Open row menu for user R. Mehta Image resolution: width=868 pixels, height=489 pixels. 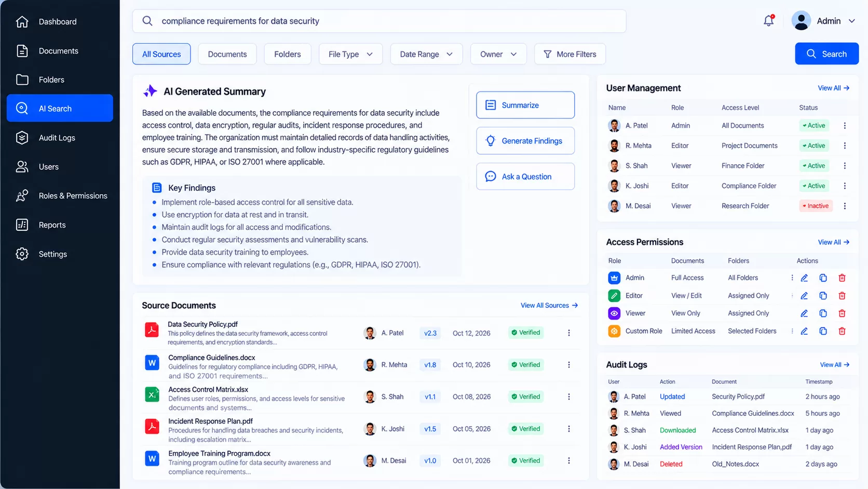pyautogui.click(x=845, y=146)
